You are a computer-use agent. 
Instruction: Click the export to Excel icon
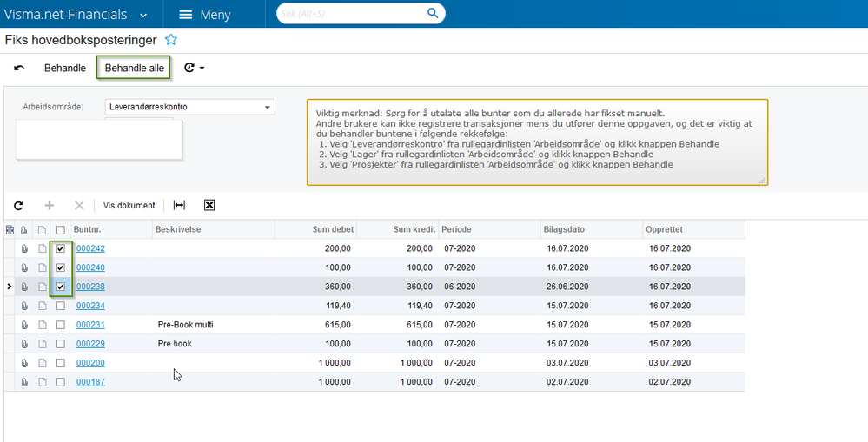(209, 206)
